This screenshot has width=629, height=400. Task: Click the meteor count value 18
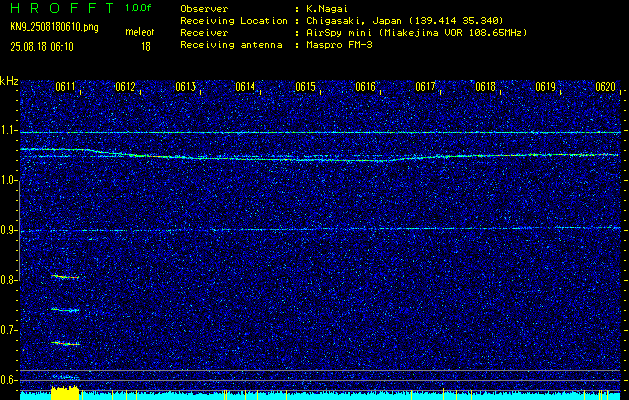click(x=146, y=47)
